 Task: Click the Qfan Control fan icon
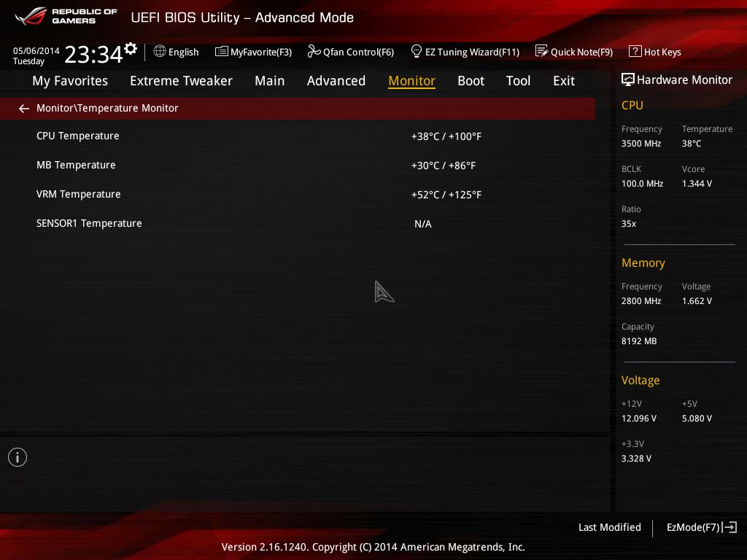[x=314, y=51]
